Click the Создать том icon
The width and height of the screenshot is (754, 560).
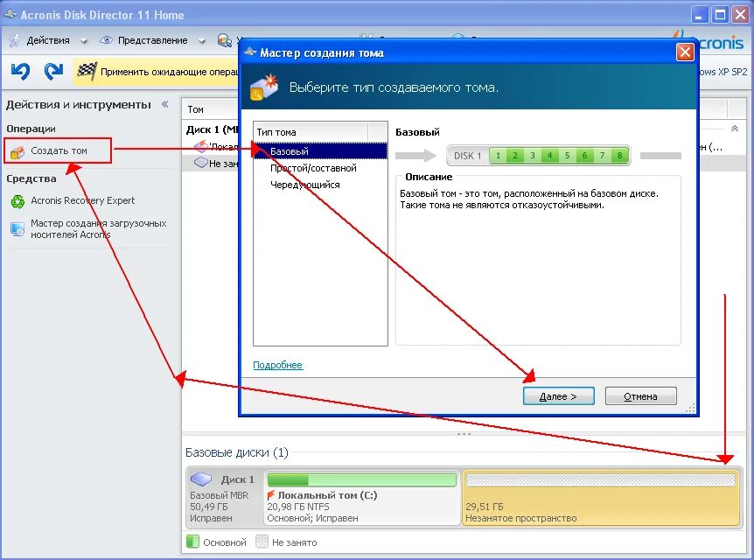point(17,151)
